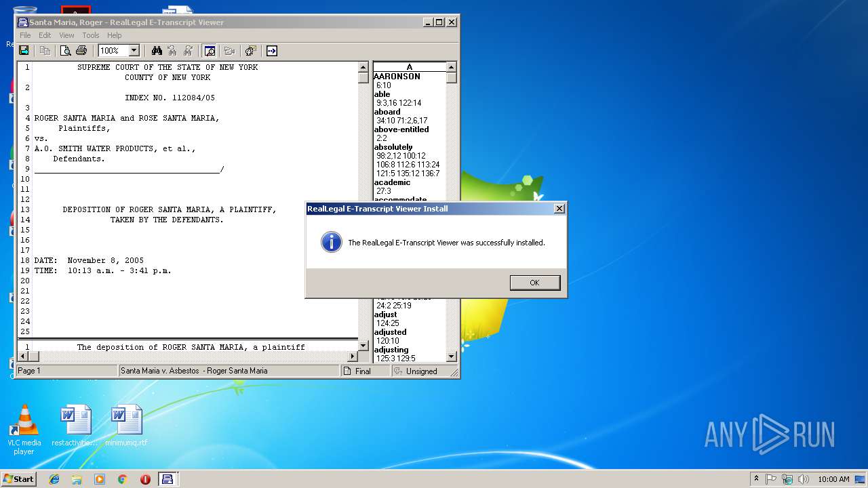Click the restactivitie... desktop document
This screenshot has width=868, height=488.
[75, 426]
